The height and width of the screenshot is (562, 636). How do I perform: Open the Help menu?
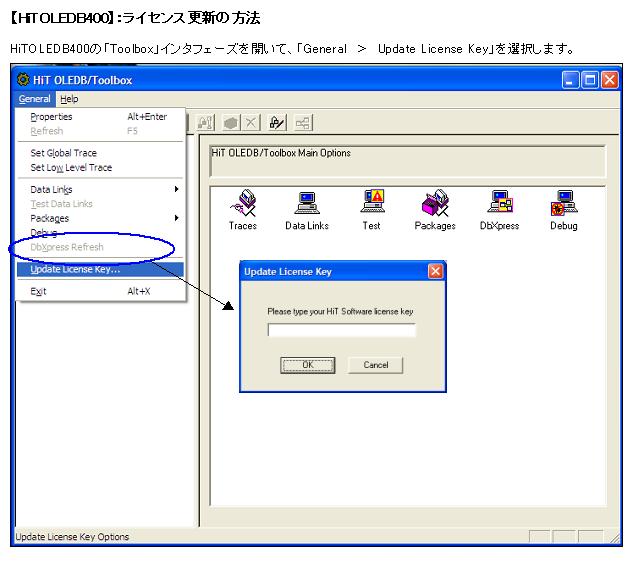(x=69, y=99)
